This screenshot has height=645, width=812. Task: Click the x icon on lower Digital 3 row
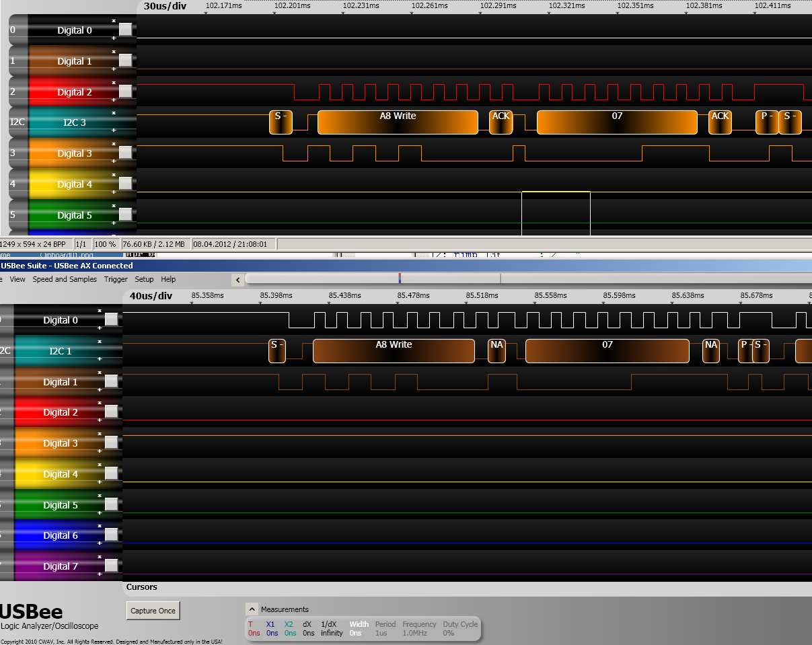pyautogui.click(x=100, y=434)
